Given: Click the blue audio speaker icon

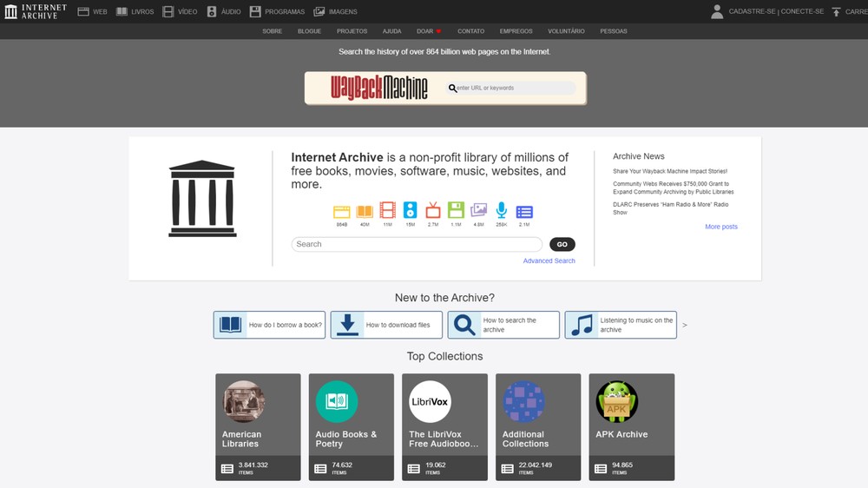Looking at the screenshot, I should [411, 210].
